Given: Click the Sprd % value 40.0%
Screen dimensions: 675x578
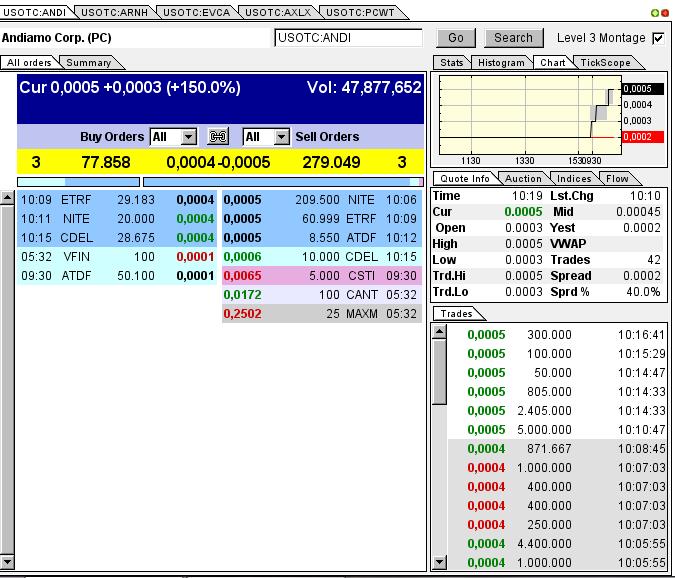Looking at the screenshot, I should point(643,292).
